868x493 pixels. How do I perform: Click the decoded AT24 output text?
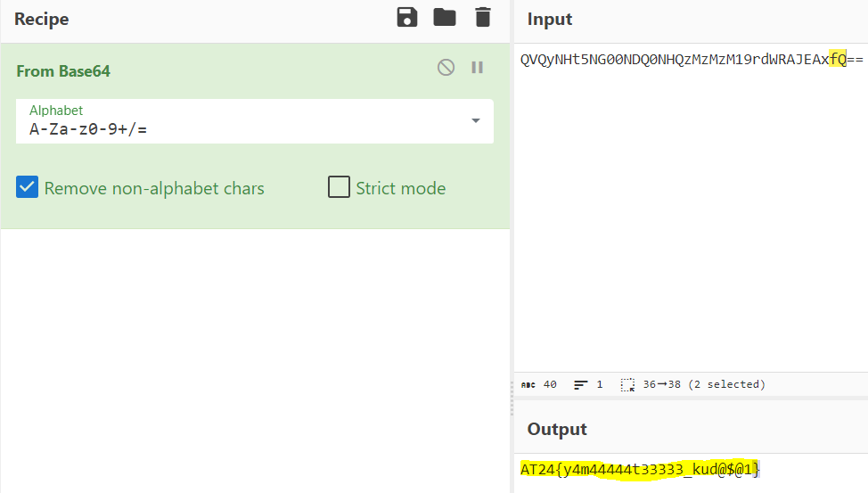(x=640, y=469)
